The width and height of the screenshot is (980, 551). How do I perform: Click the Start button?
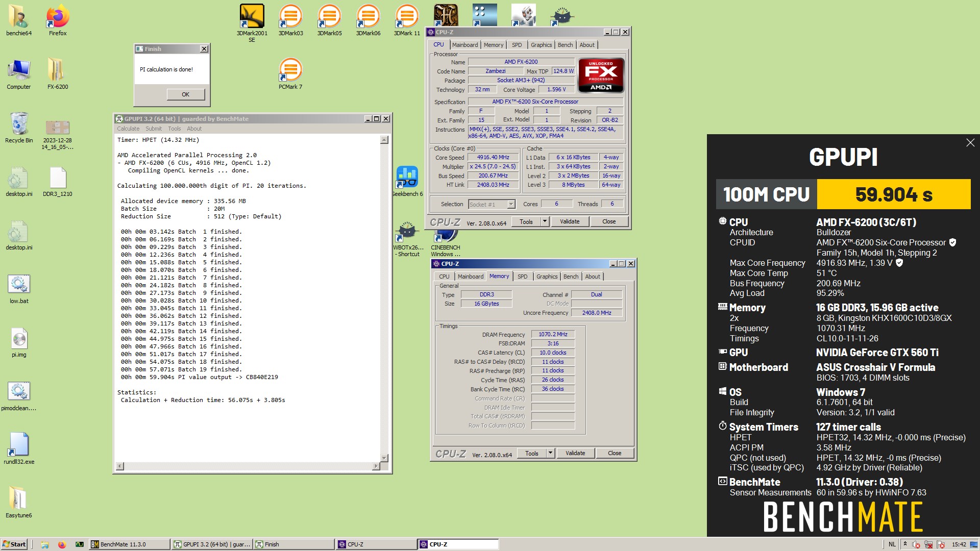pyautogui.click(x=14, y=544)
